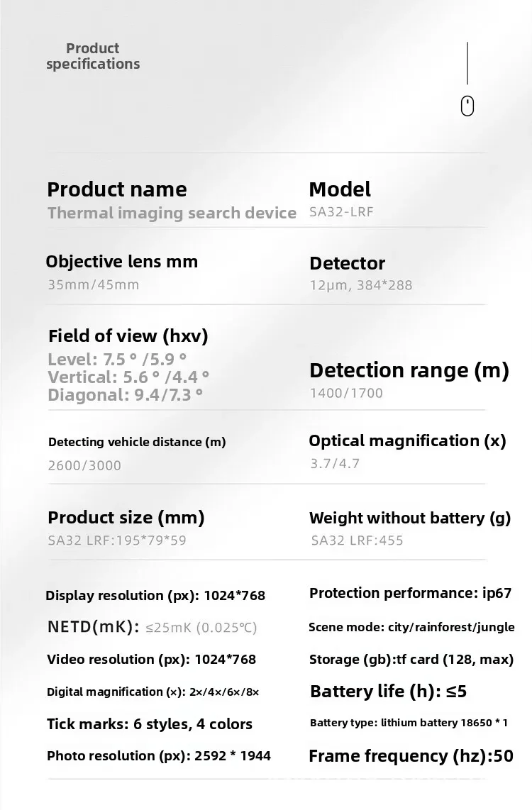
Task: Click the 35mm/45mm lens value
Action: (93, 284)
